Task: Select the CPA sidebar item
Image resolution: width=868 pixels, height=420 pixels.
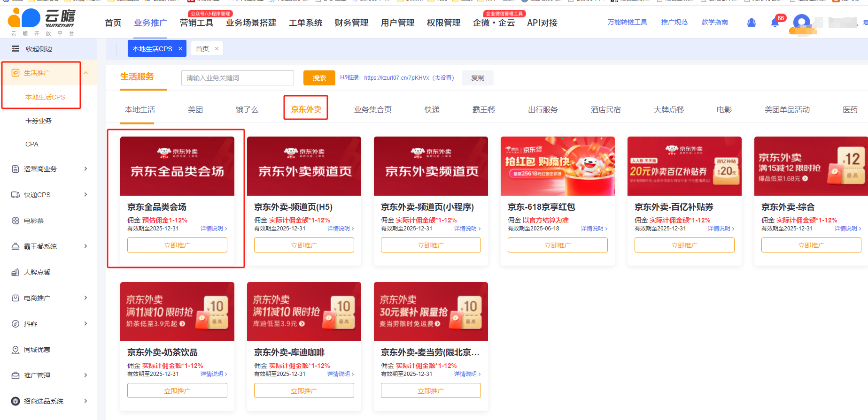Action: click(32, 144)
